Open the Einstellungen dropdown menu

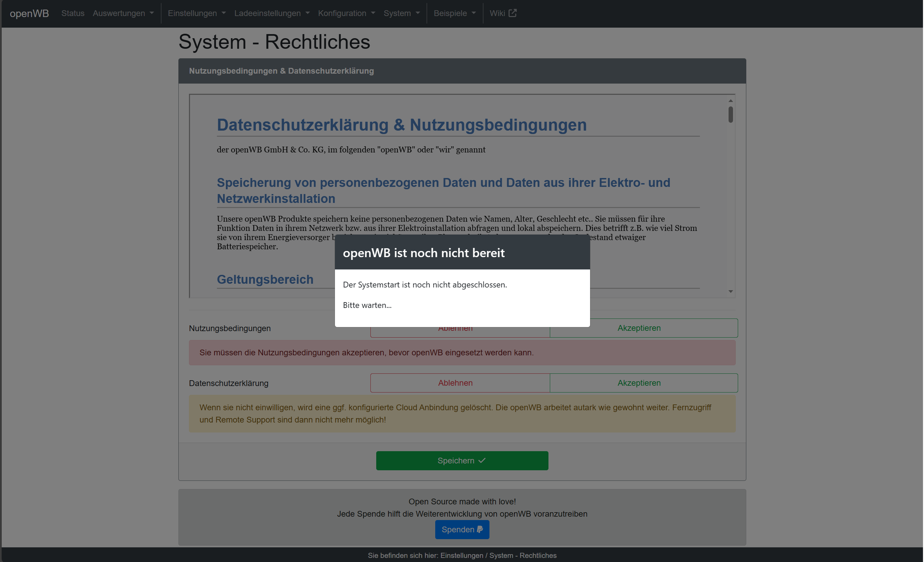(x=196, y=14)
